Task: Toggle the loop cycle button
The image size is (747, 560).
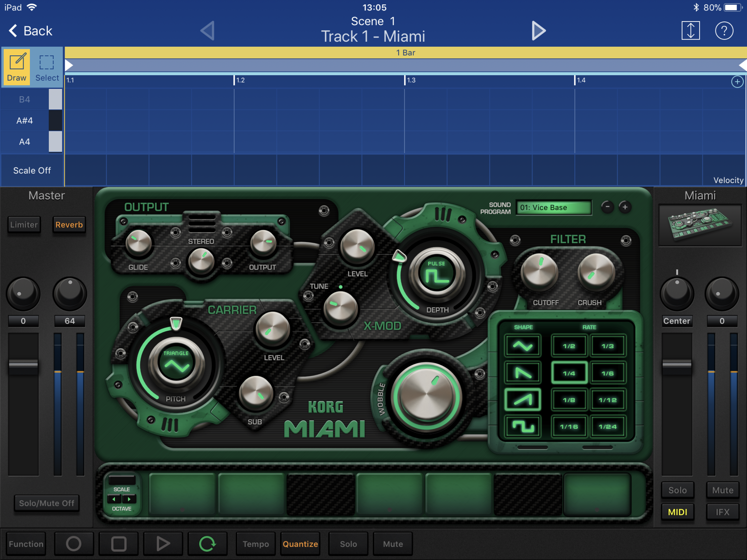Action: pos(207,544)
